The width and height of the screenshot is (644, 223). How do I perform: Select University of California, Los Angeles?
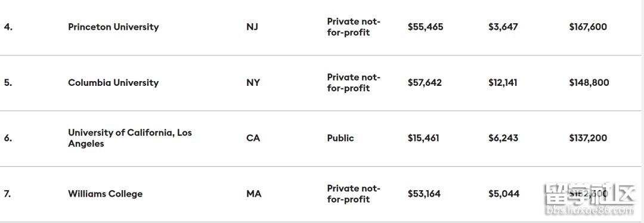[x=130, y=138]
